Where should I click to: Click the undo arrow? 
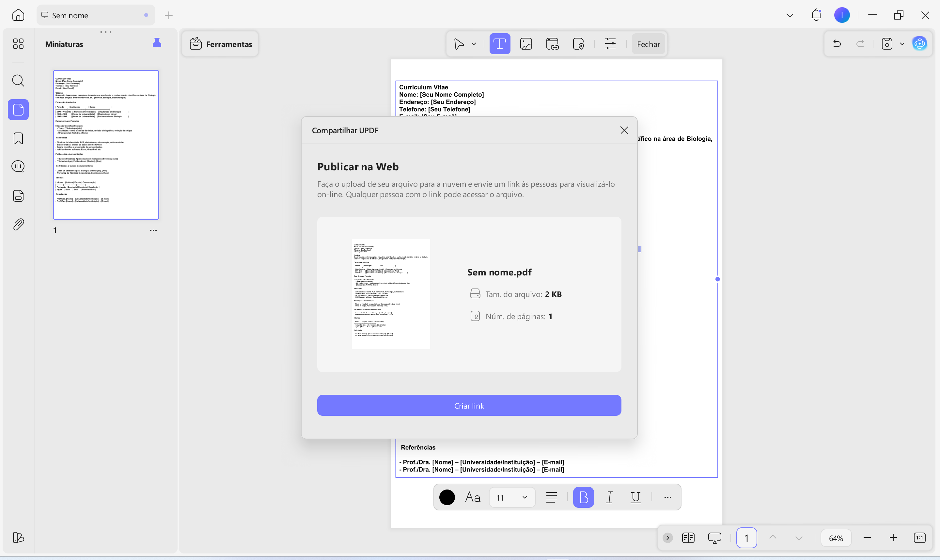point(837,44)
